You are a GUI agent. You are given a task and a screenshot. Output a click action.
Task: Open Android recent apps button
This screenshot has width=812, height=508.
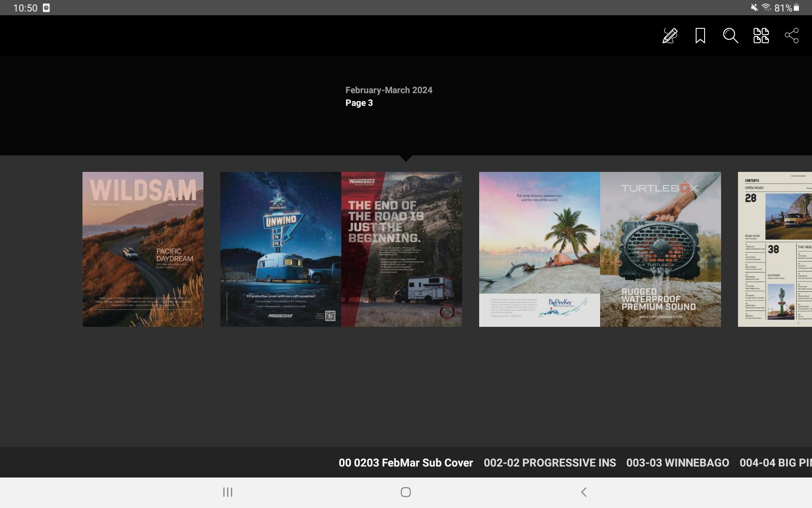(x=228, y=492)
